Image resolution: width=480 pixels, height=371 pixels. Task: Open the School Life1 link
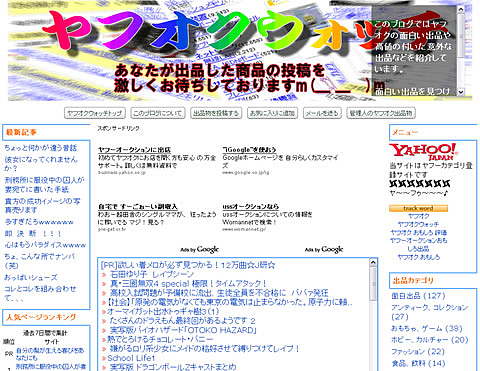pyautogui.click(x=131, y=358)
